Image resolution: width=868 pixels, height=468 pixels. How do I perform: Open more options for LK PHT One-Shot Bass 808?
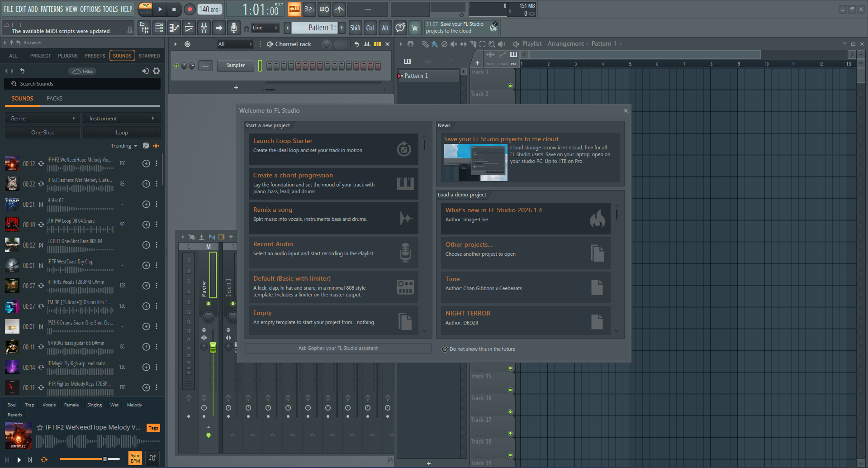click(x=157, y=245)
